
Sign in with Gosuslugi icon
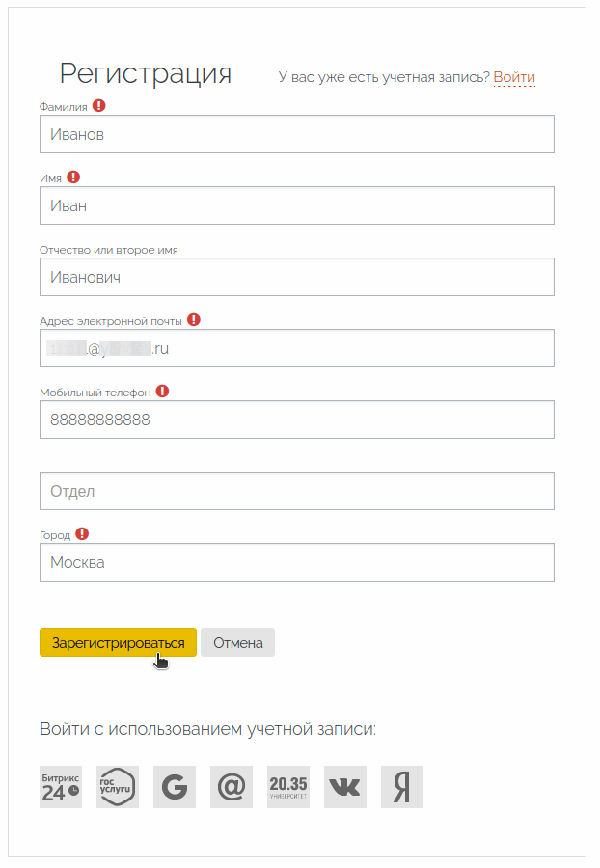[x=118, y=787]
